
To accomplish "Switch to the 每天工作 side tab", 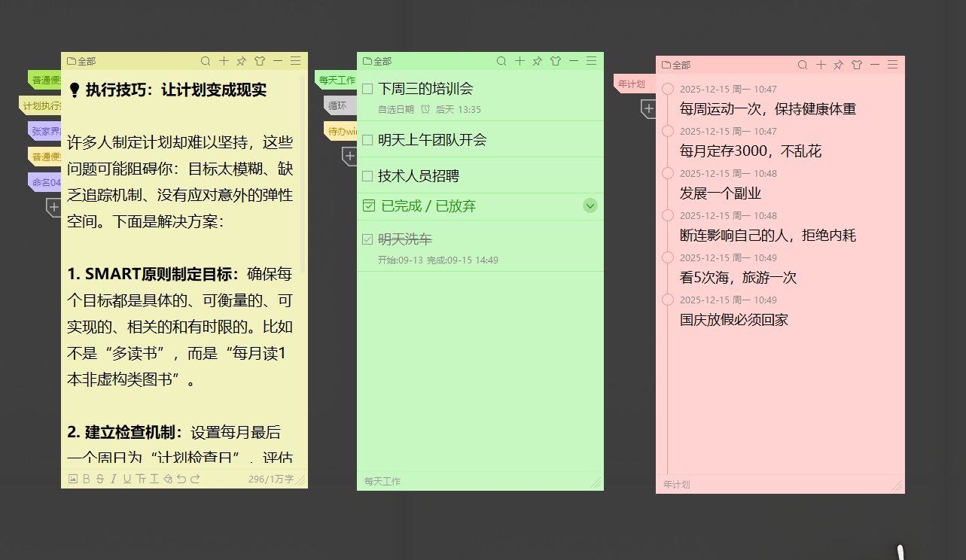I will click(x=337, y=79).
